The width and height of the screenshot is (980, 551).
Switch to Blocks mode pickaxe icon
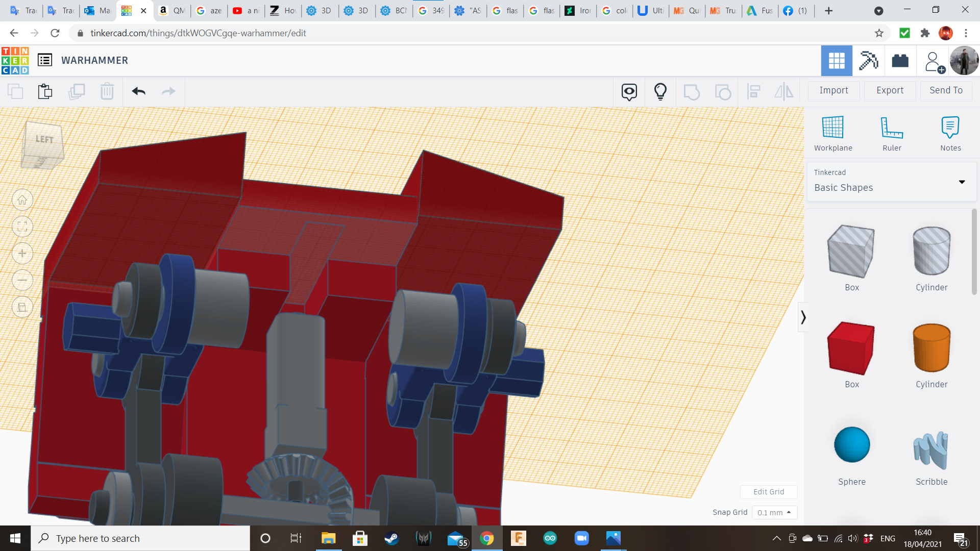(868, 61)
